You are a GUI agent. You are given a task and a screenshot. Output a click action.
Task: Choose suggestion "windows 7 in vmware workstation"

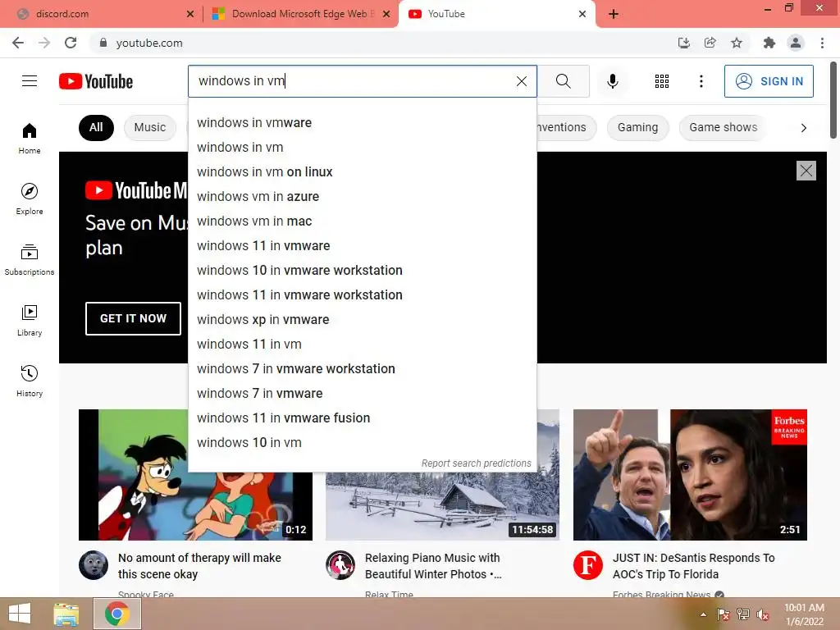362,368
